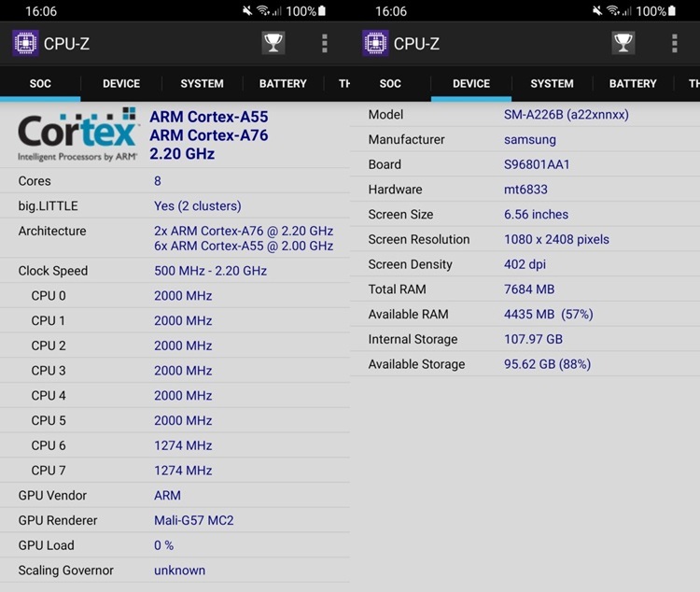Tap the battery status icon in left status bar
The image size is (700, 592).
pos(322,11)
